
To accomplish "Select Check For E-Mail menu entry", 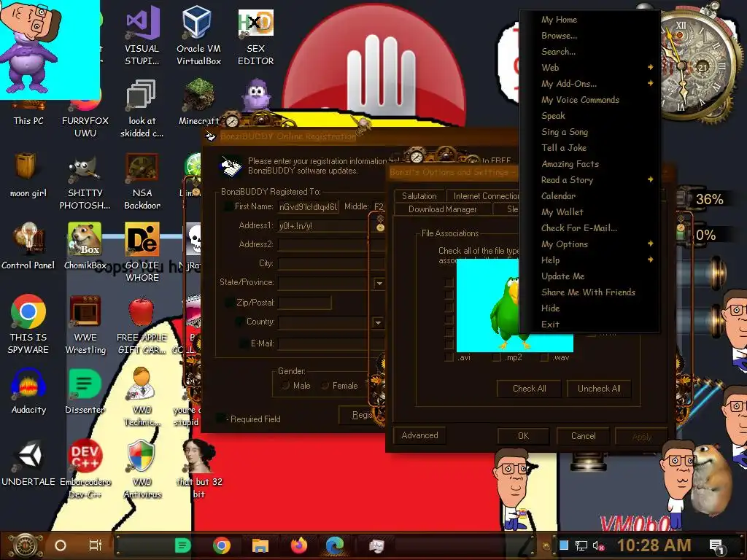I will [x=578, y=228].
